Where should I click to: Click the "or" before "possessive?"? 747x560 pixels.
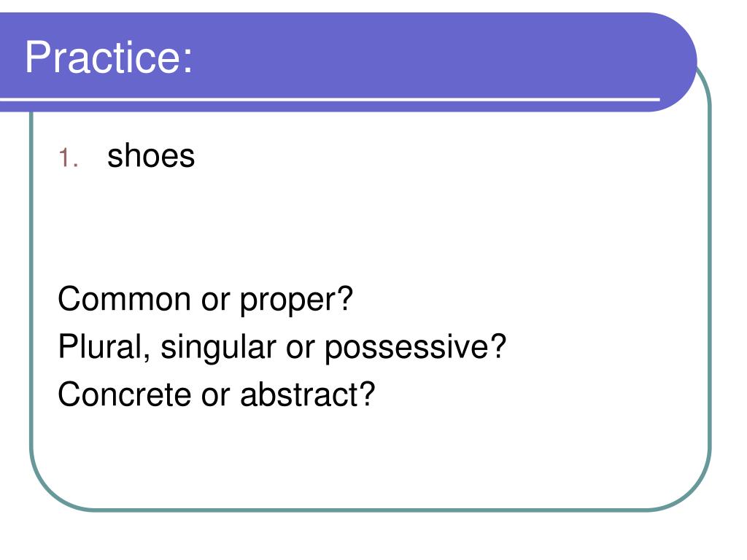(300, 347)
